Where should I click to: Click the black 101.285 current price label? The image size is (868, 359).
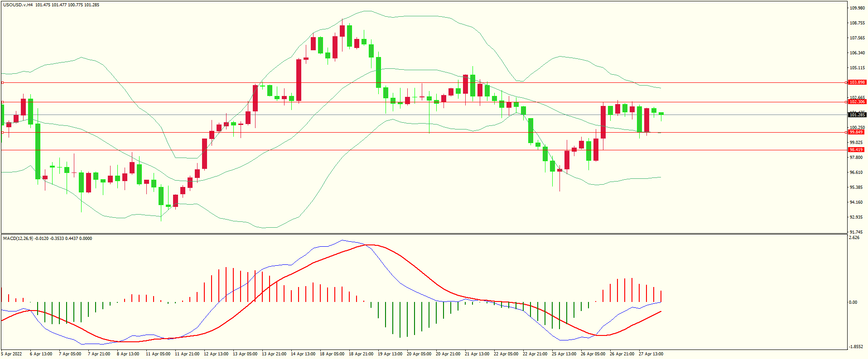(857, 115)
